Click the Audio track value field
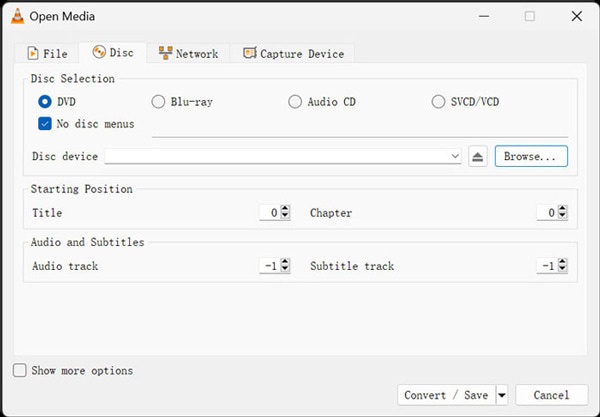 click(x=270, y=266)
